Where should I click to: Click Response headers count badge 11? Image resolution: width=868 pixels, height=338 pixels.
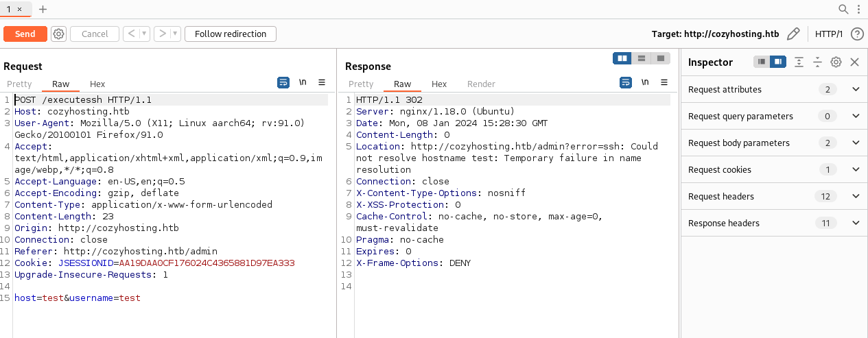click(825, 223)
